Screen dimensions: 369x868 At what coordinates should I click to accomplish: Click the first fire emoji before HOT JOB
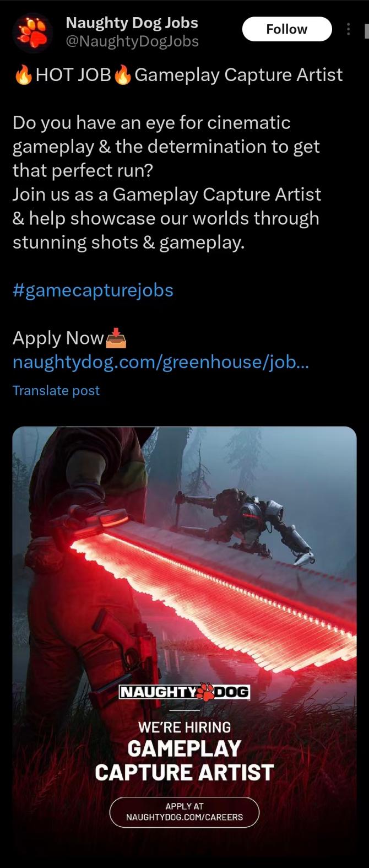(x=23, y=75)
